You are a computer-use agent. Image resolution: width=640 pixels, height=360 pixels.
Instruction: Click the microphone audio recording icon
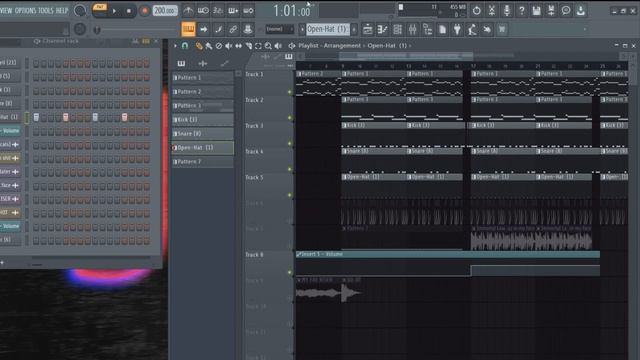507,11
